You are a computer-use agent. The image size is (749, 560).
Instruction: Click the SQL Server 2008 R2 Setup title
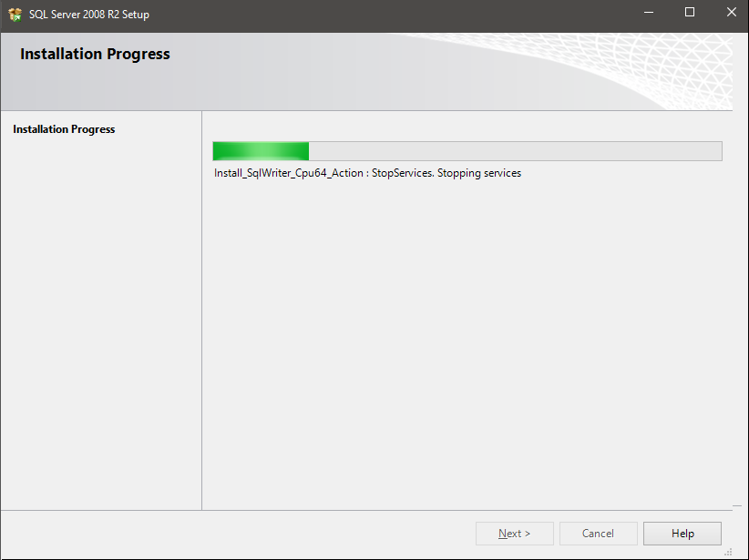coord(89,15)
